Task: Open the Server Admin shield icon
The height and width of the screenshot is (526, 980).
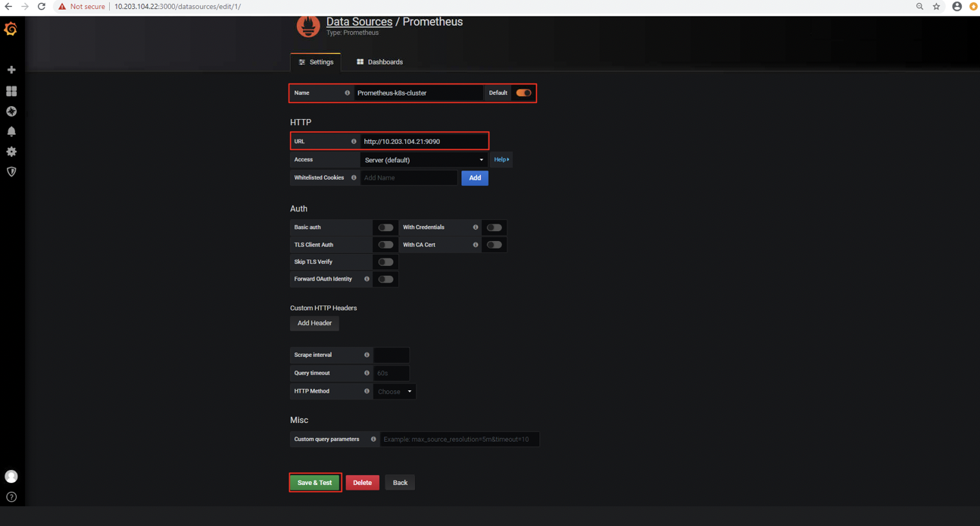Action: [11, 172]
